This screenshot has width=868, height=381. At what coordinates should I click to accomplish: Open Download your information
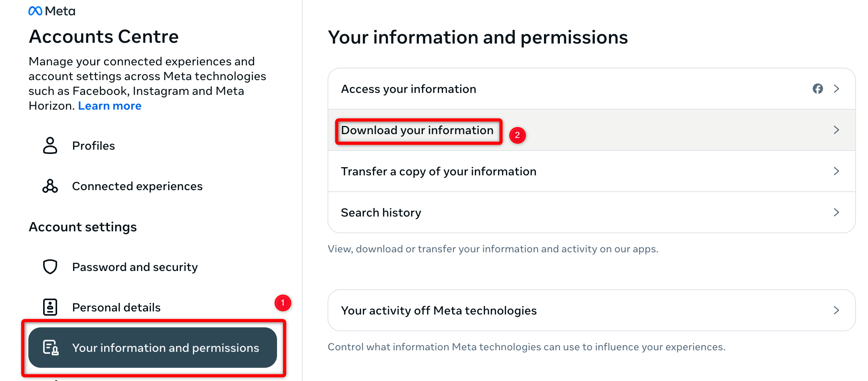[x=418, y=131]
